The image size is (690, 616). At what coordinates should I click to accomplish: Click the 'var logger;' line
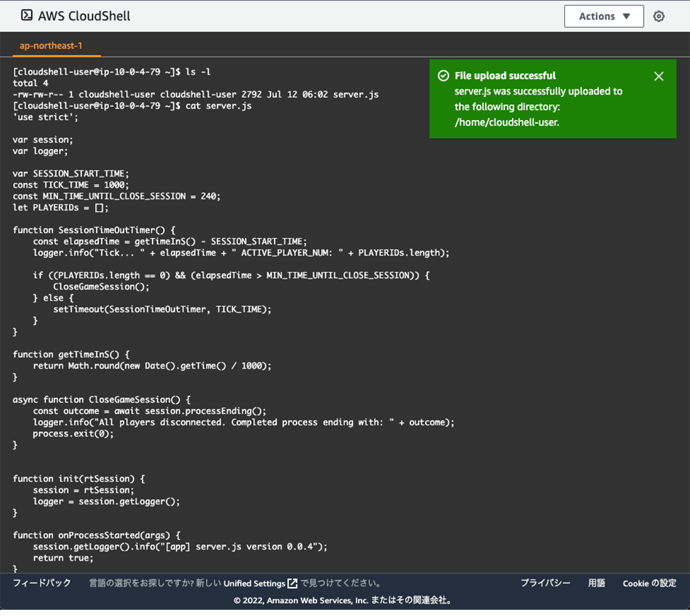pos(40,151)
